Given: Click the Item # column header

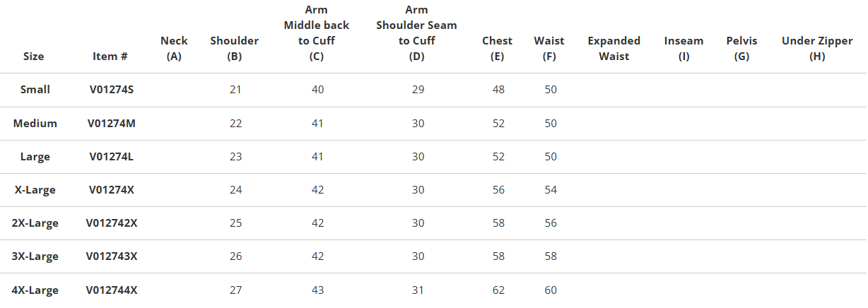Looking at the screenshot, I should pos(110,56).
